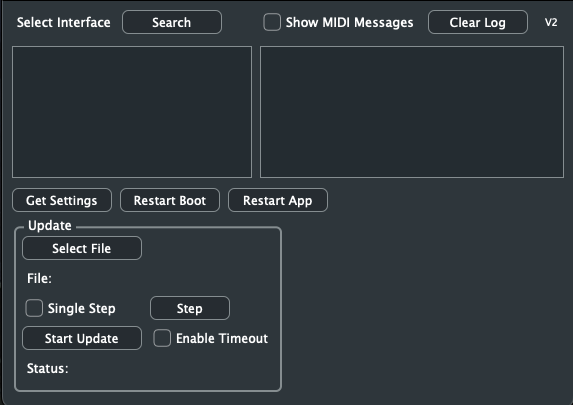Screen dimensions: 573x405
Task: Click the Show MIDI Messages label text
Action: click(349, 22)
